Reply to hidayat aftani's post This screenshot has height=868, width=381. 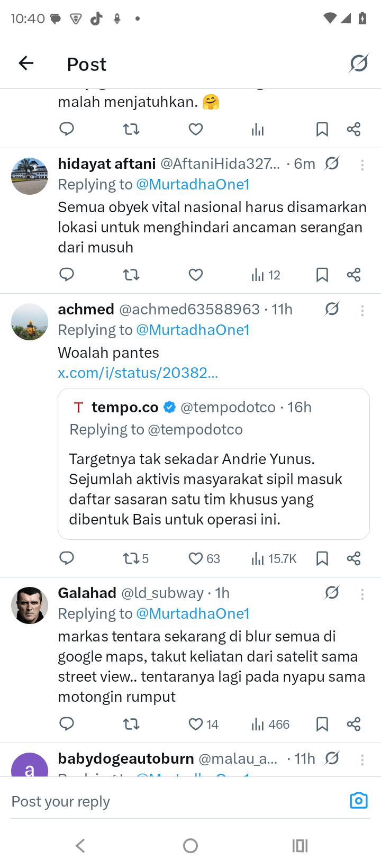coord(67,275)
